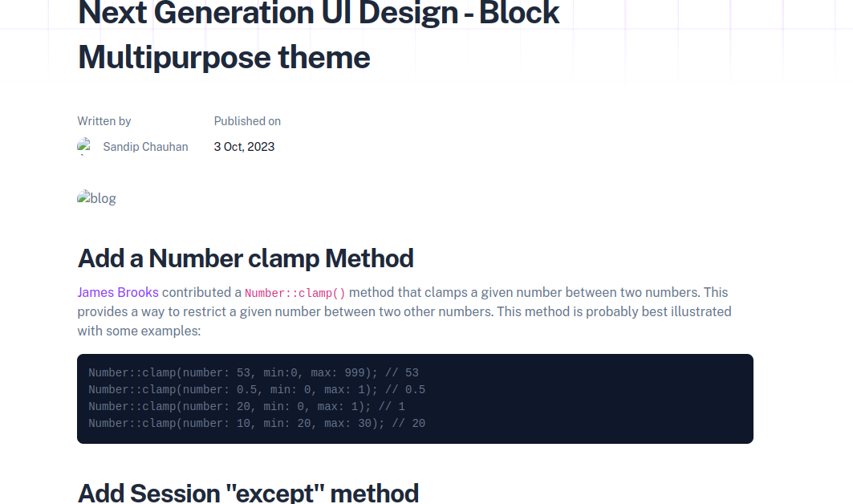
Task: Click the code line ending in // 20
Action: tap(257, 423)
